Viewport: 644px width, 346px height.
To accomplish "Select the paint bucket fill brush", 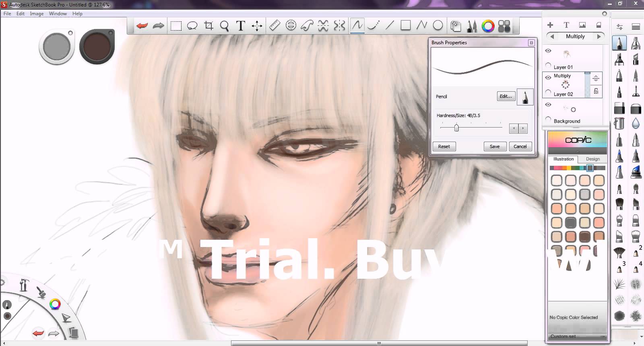I will click(x=619, y=123).
